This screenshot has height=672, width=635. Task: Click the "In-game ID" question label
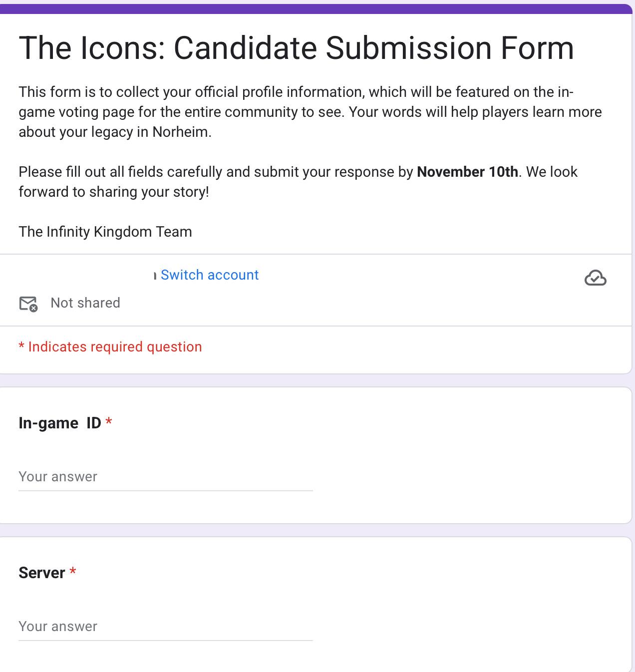pos(60,423)
